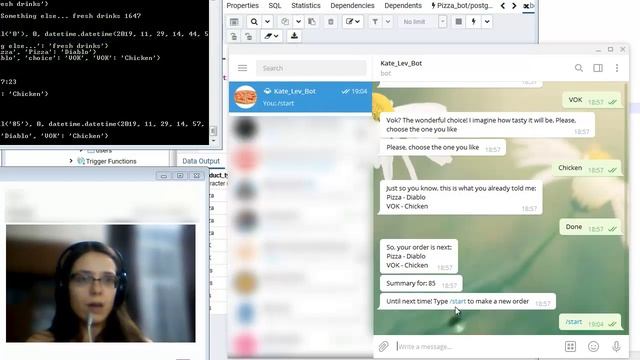Open the Copy options dropdown arrow
This screenshot has width=640, height=360.
pos(298,22)
